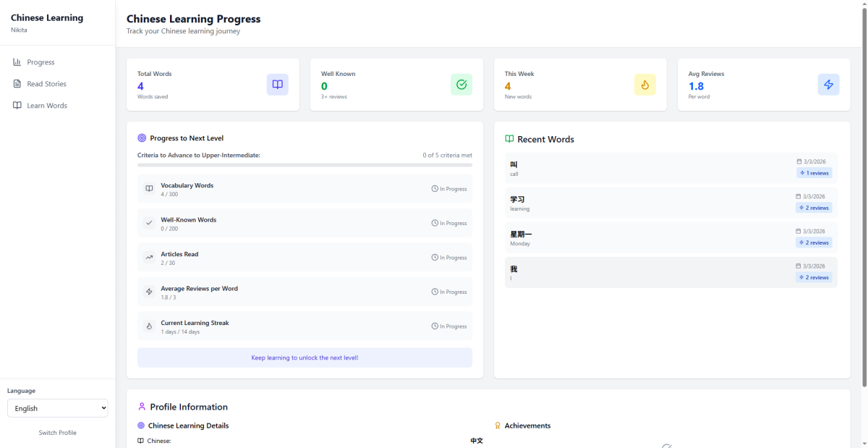Go to Read Stories in sidebar
Screen dimensions: 868x448
(46, 84)
